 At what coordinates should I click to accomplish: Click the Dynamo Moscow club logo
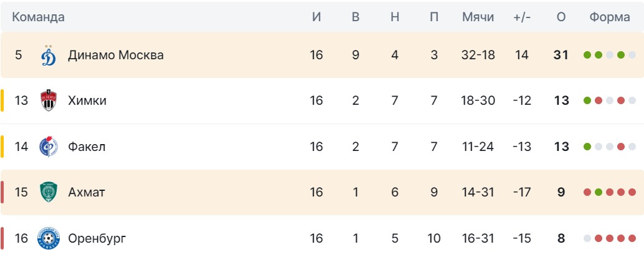49,55
